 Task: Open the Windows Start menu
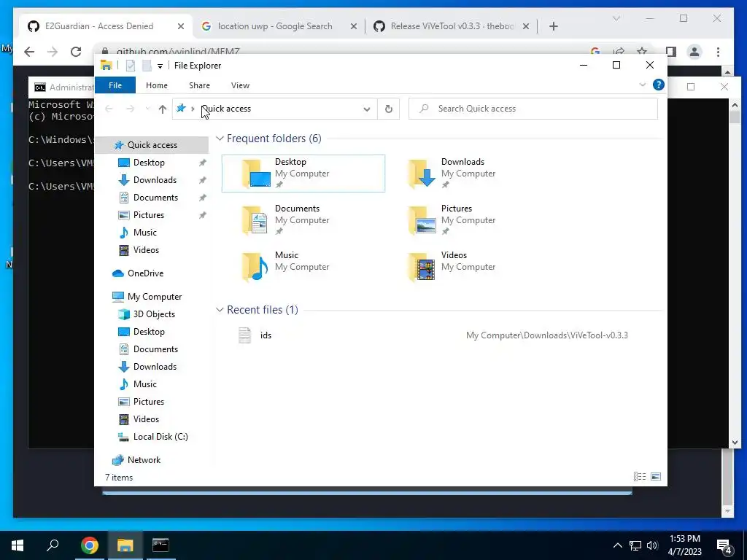18,545
